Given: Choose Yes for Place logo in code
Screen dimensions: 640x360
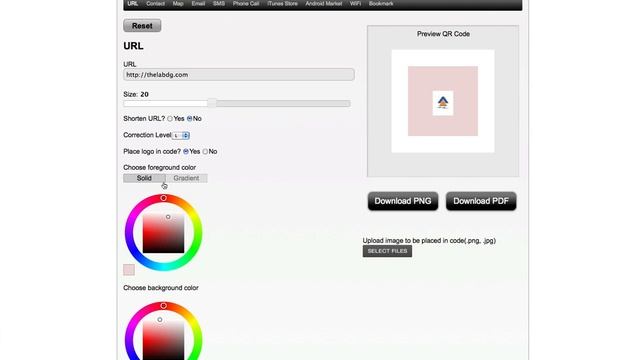Looking at the screenshot, I should [186, 151].
